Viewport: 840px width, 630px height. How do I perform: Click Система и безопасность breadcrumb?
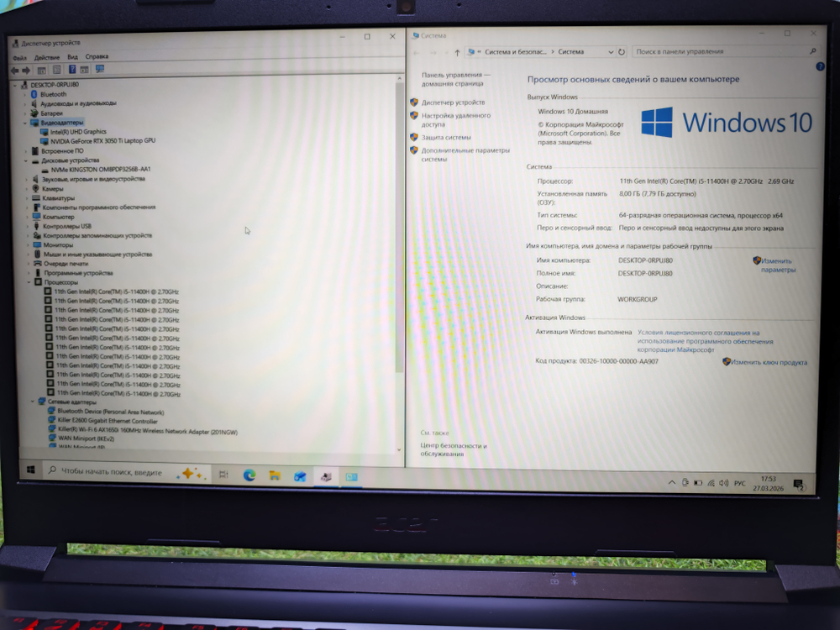click(x=516, y=52)
